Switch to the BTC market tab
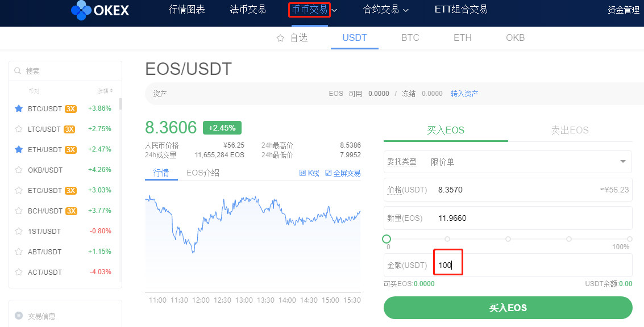Image resolution: width=644 pixels, height=327 pixels. [410, 37]
